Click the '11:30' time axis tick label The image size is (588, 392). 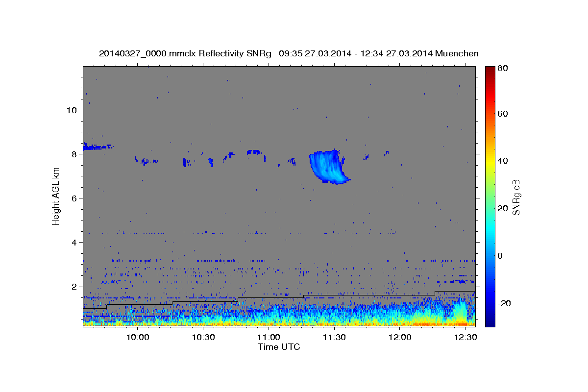[334, 337]
